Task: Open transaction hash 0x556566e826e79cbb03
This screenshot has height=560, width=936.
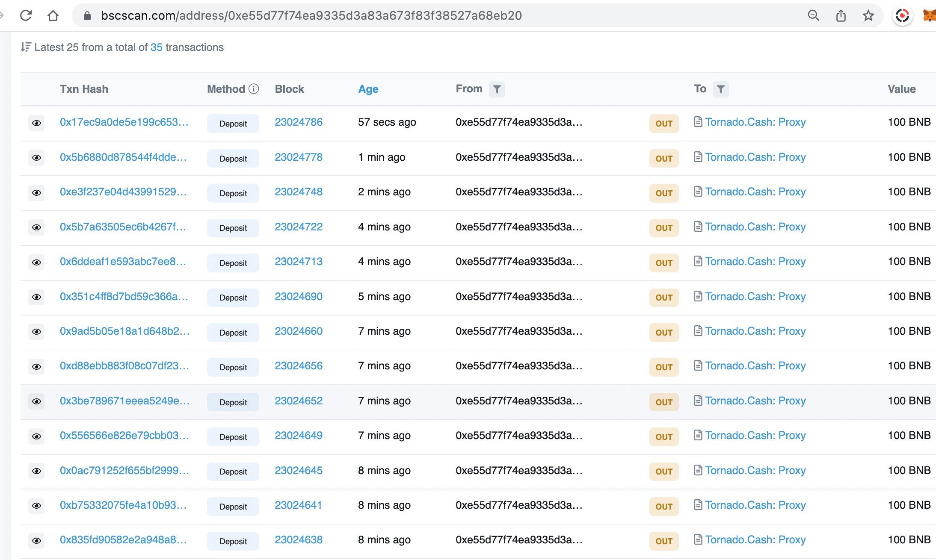Action: (124, 435)
